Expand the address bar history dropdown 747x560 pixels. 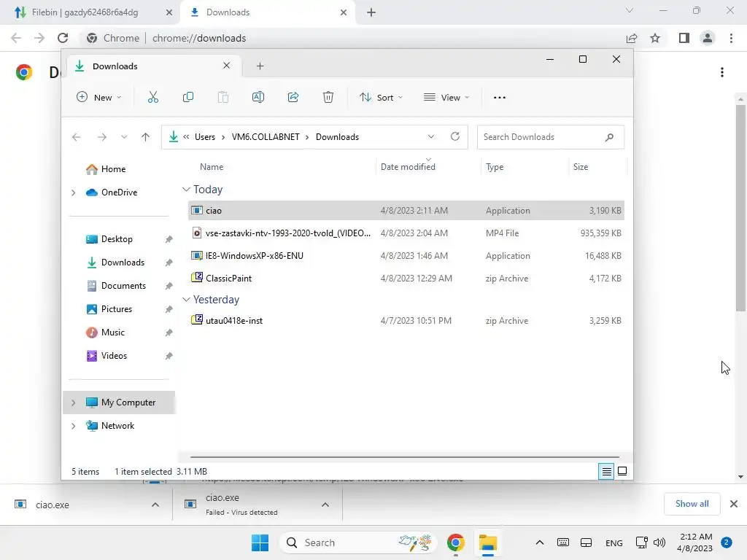tap(430, 136)
